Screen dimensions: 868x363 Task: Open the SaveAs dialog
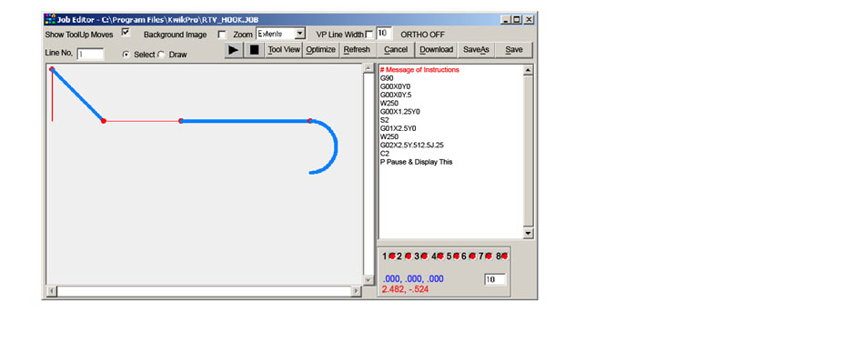click(476, 50)
